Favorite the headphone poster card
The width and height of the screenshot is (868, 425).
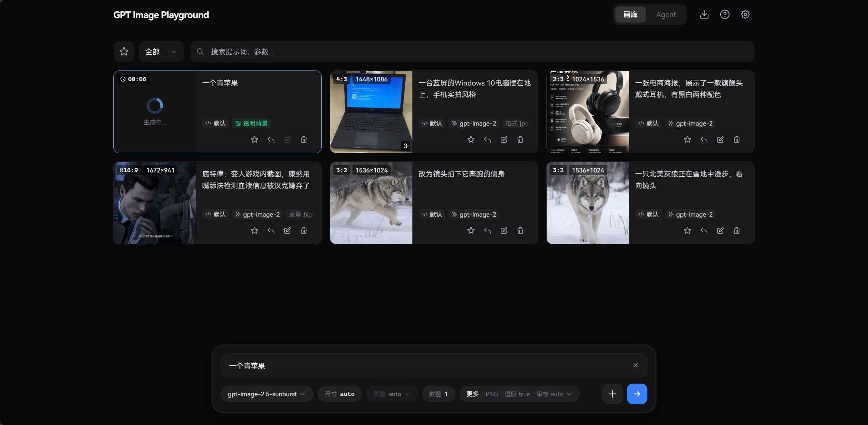coord(687,140)
